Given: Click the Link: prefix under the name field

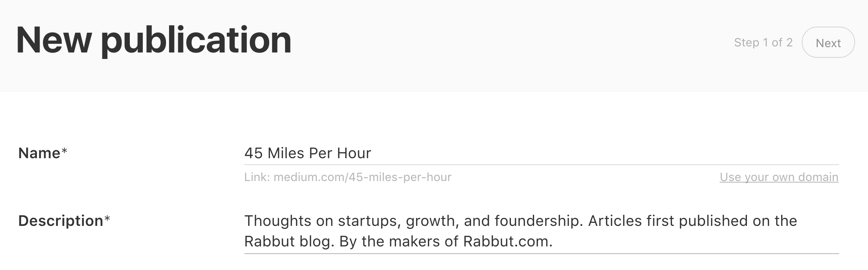Looking at the screenshot, I should tap(257, 177).
